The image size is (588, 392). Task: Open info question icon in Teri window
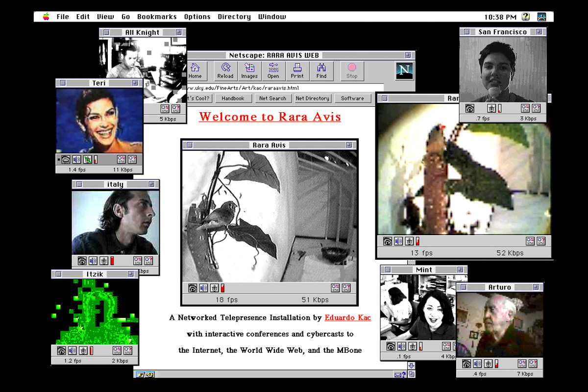pos(132,159)
